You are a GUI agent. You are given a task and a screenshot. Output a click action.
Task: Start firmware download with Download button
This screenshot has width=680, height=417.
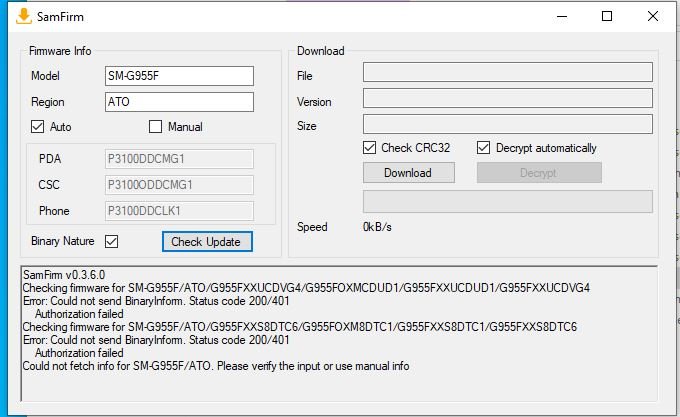pyautogui.click(x=409, y=173)
